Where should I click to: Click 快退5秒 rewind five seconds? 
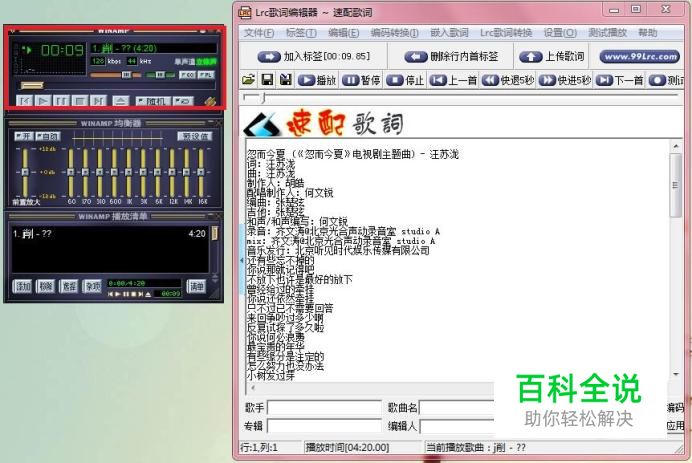point(508,80)
